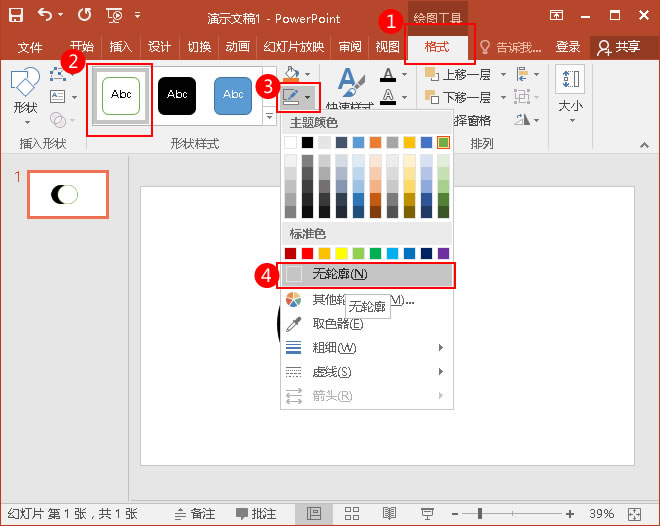Toggle the 批注 comments pane
Image resolution: width=660 pixels, height=526 pixels.
click(255, 513)
